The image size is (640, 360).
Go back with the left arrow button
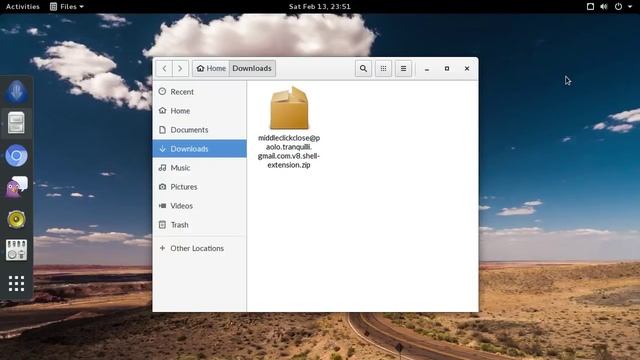coord(164,69)
